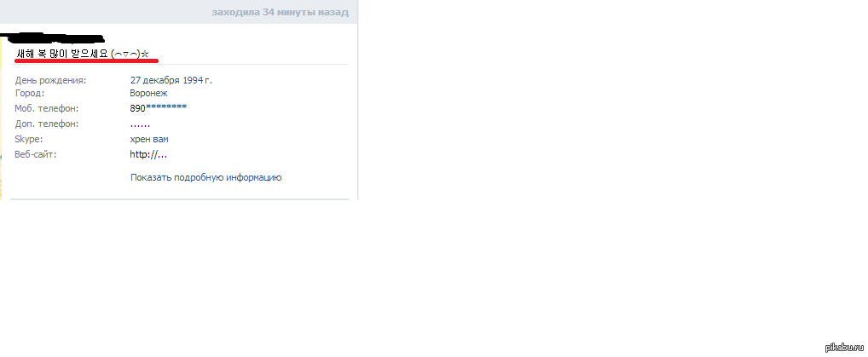Select the birthday date "27 декабря"
868x357 pixels.
pyautogui.click(x=157, y=80)
